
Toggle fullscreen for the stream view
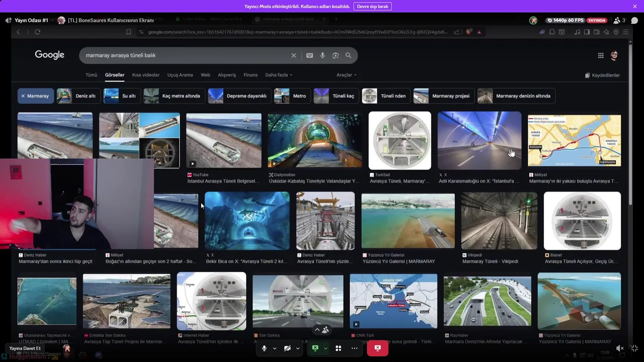tap(634, 348)
